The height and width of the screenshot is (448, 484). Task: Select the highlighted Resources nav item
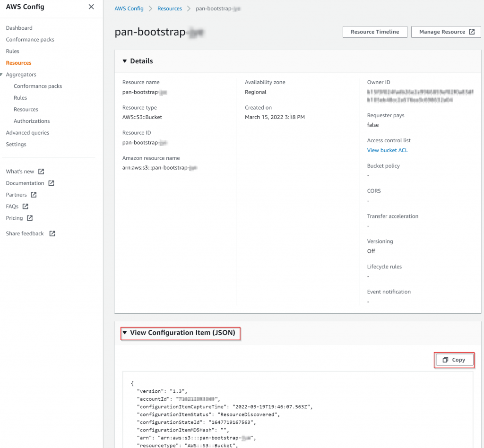(18, 63)
